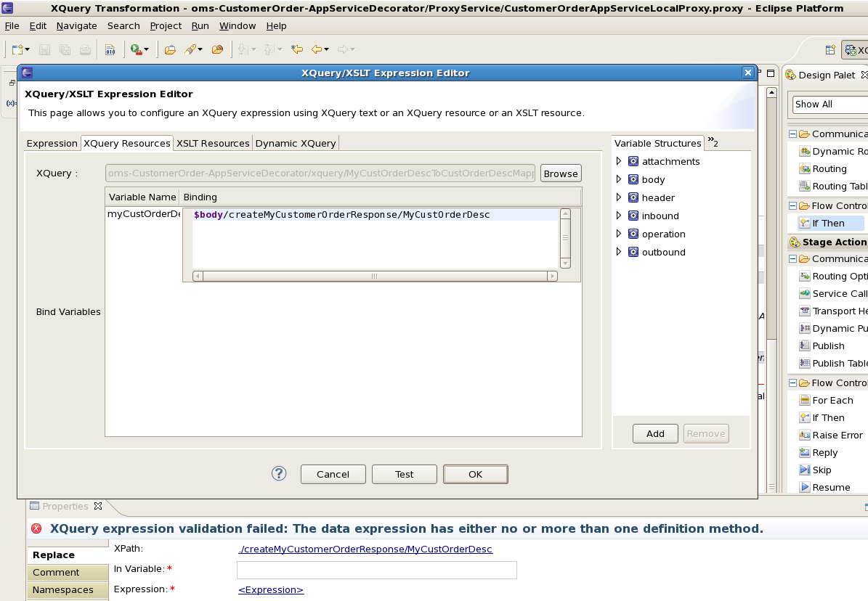Screen dimensions: 868x601
Task: Open the File menu
Action: (x=12, y=26)
